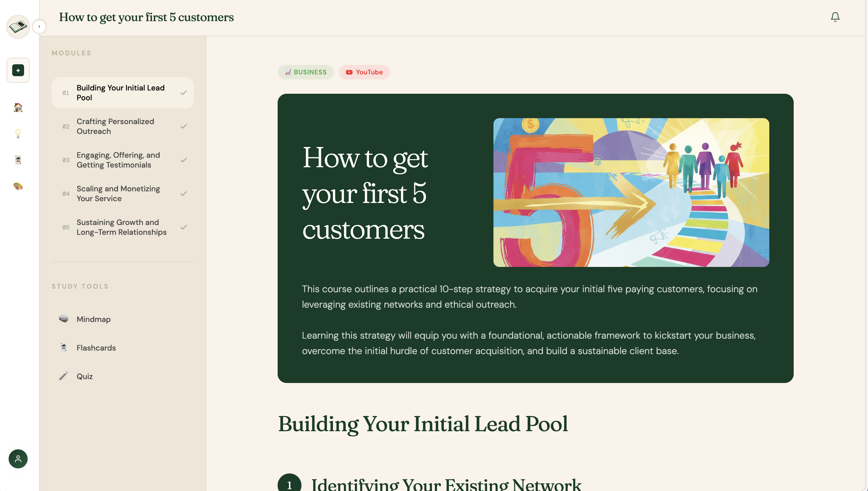This screenshot has width=868, height=491.
Task: Toggle checkmark for Building Your Initial Lead Pool
Action: (x=184, y=93)
